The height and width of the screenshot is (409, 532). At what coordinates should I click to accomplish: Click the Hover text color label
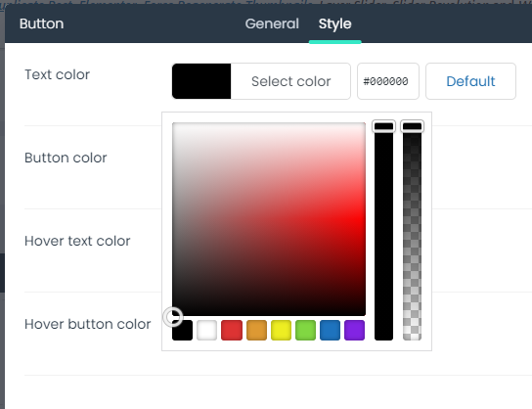(x=77, y=241)
